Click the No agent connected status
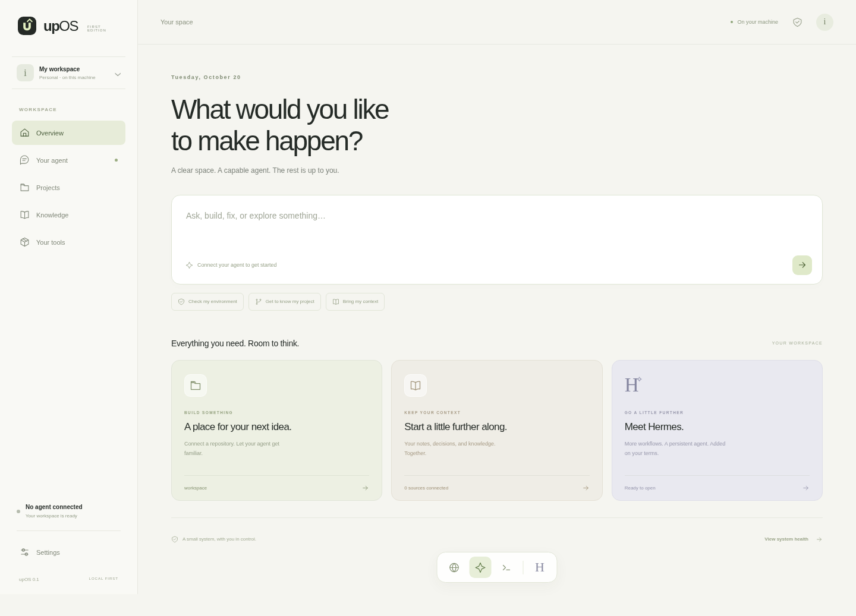 53,511
